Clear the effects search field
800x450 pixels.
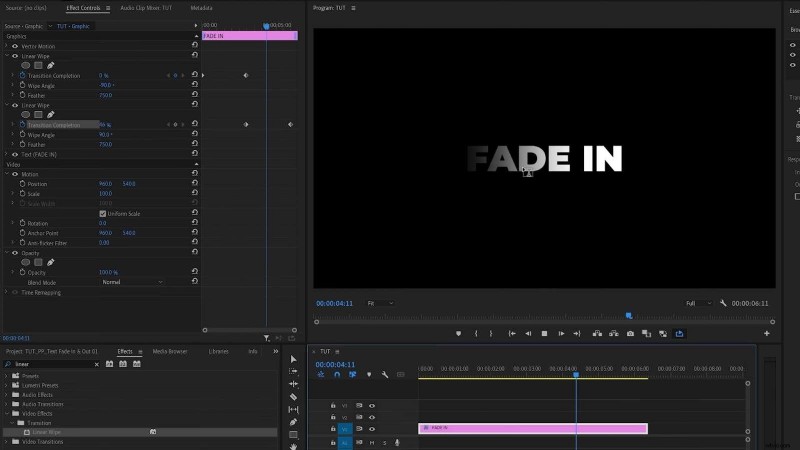click(x=96, y=364)
